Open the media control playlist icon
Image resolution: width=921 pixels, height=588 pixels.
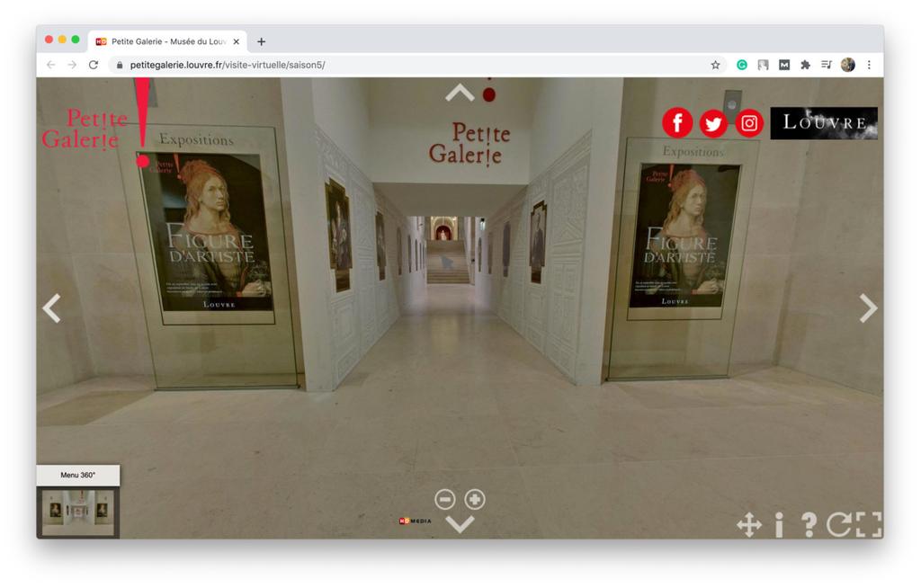pos(827,66)
